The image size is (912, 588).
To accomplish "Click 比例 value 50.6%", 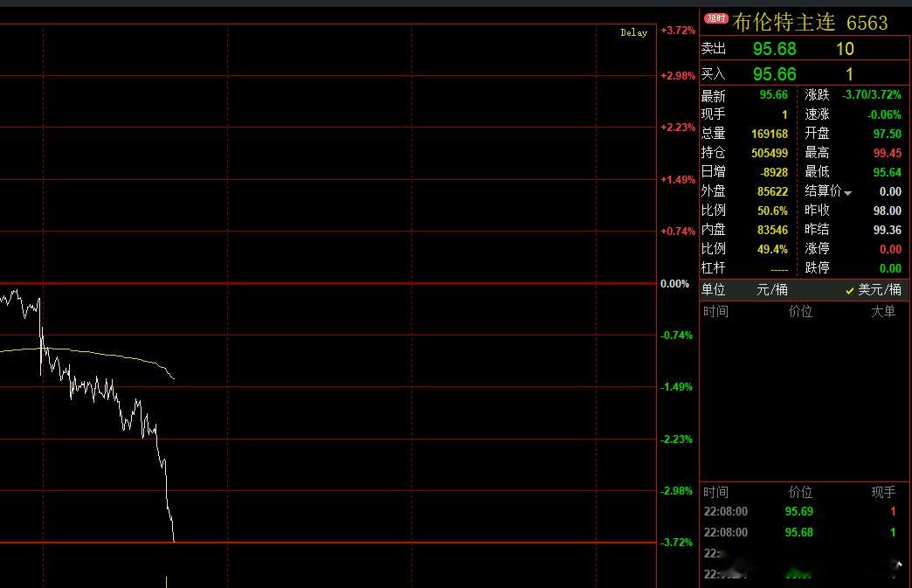I will coord(772,211).
